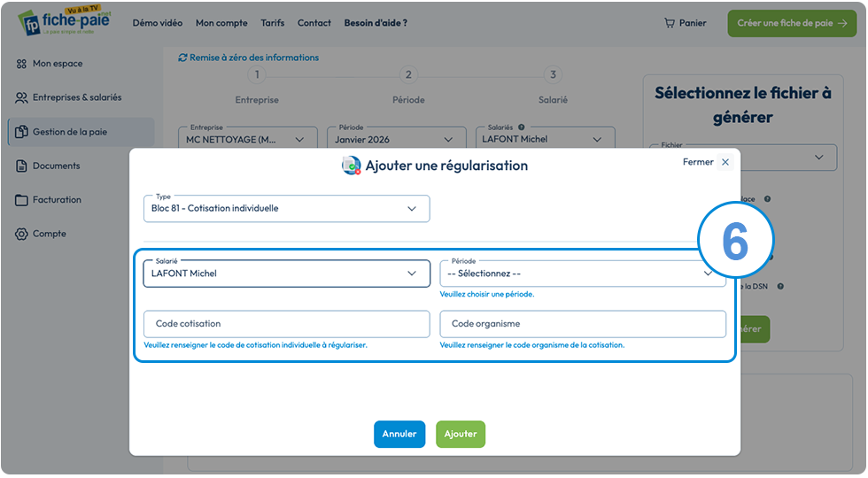Open the Panier cart icon
This screenshot has width=868, height=478.
(x=670, y=23)
